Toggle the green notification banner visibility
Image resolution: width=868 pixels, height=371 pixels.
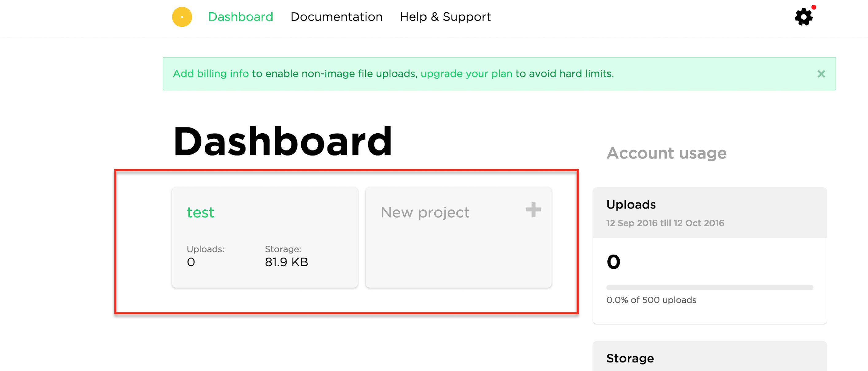(821, 73)
